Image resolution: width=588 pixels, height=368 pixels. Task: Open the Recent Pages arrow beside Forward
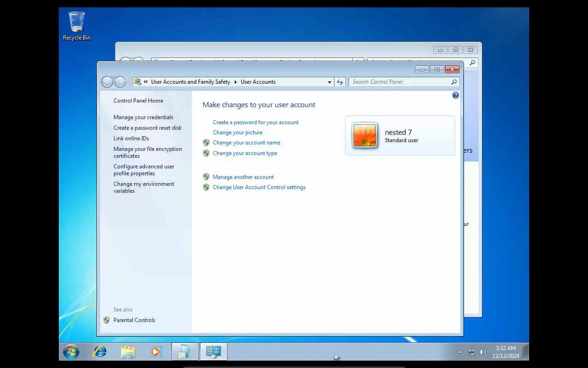click(x=129, y=82)
